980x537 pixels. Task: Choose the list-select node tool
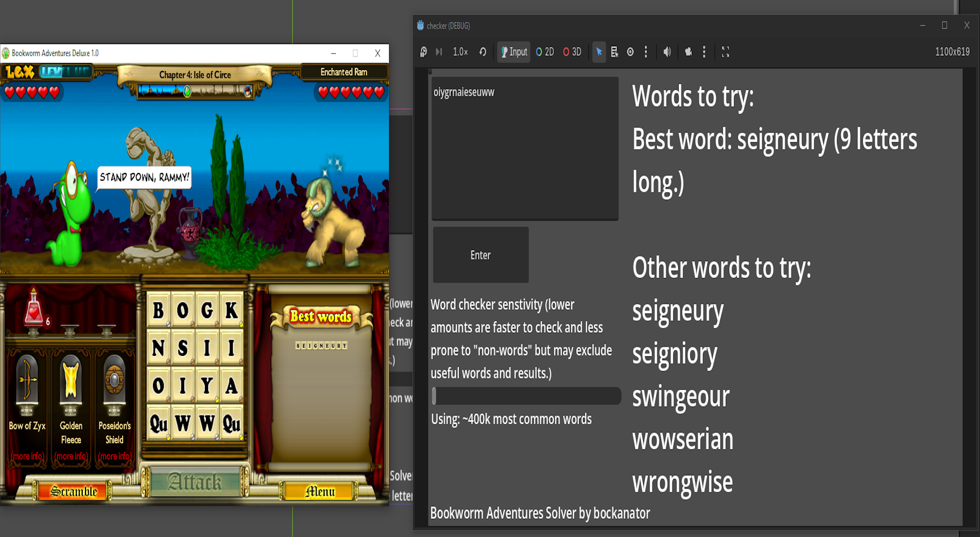point(615,52)
